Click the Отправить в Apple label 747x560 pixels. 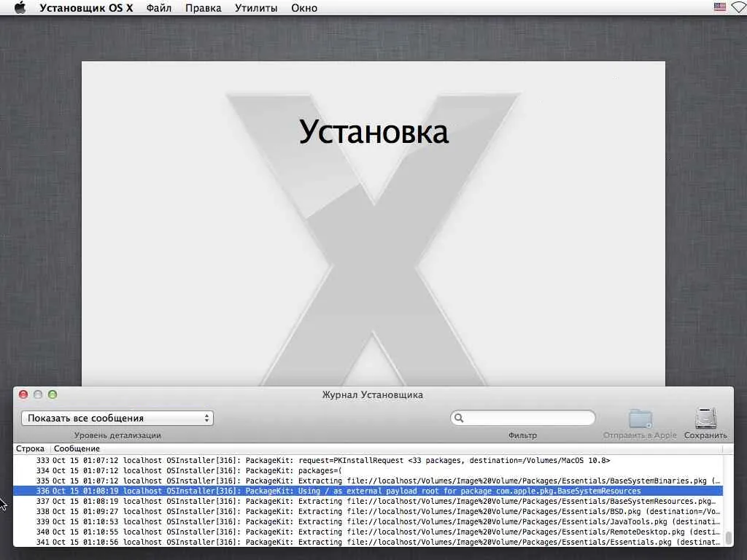[640, 435]
